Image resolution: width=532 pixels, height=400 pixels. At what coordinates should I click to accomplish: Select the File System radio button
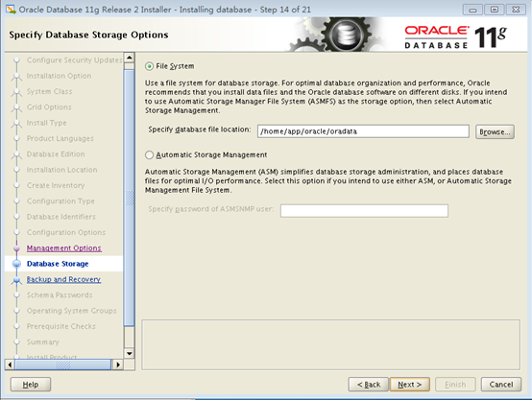149,66
